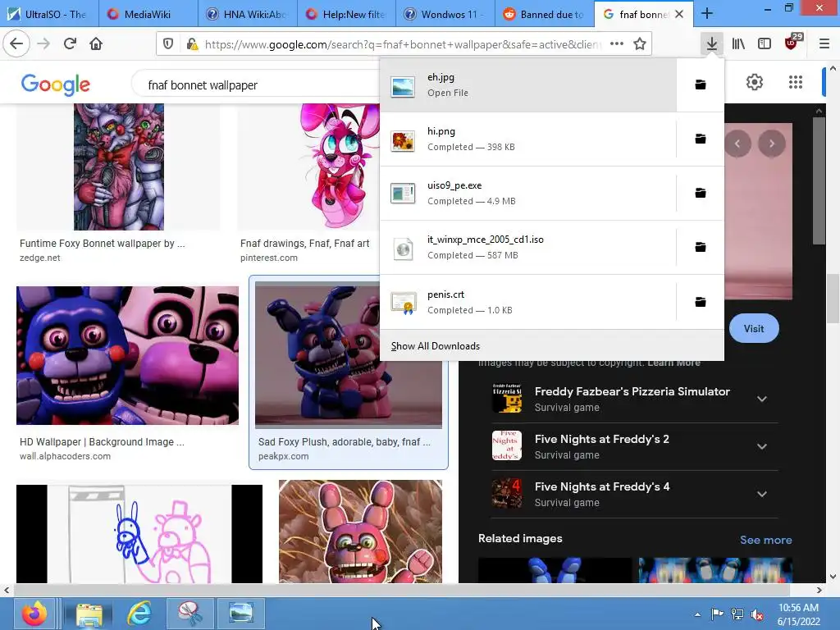Open hi.png download entry
The width and height of the screenshot is (840, 630).
[x=528, y=139]
